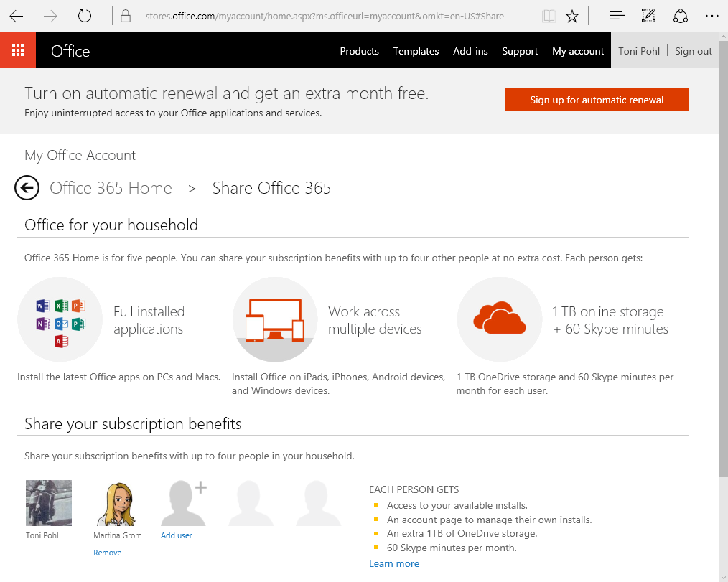Go back using the circled arrow icon
This screenshot has height=582, width=728.
[27, 188]
